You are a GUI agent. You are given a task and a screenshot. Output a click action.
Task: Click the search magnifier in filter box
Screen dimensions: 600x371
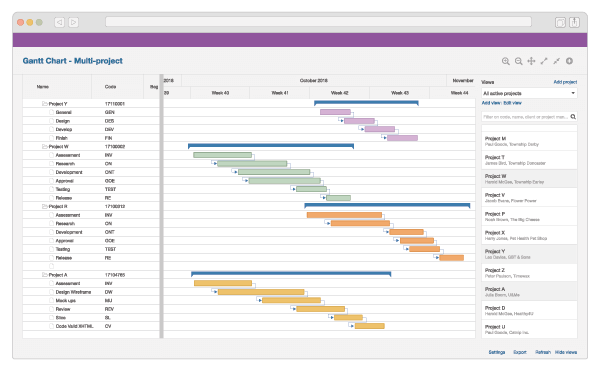click(573, 117)
